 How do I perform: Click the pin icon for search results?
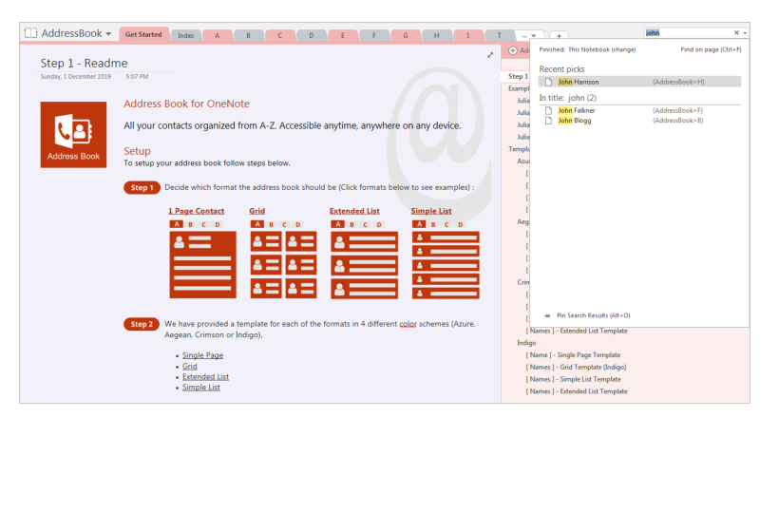coord(547,315)
